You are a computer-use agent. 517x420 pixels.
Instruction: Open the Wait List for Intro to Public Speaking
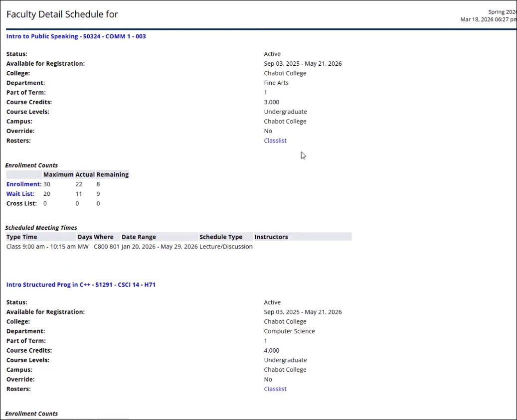[x=19, y=193]
